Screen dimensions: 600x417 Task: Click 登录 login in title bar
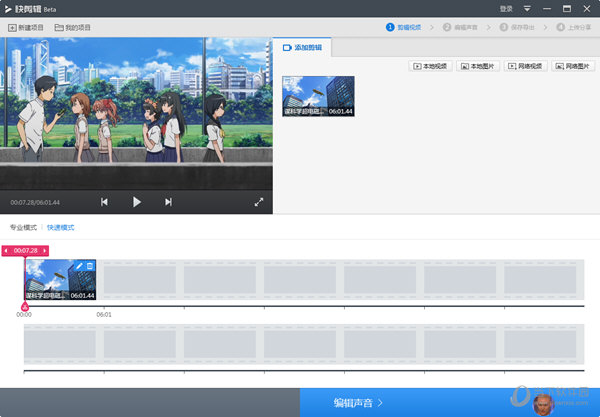tap(506, 8)
